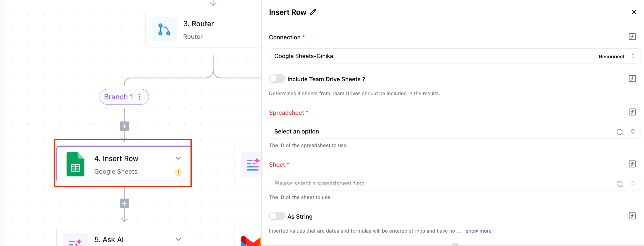The width and height of the screenshot is (644, 246).
Task: Add a step below Insert Row
Action: 124,204
